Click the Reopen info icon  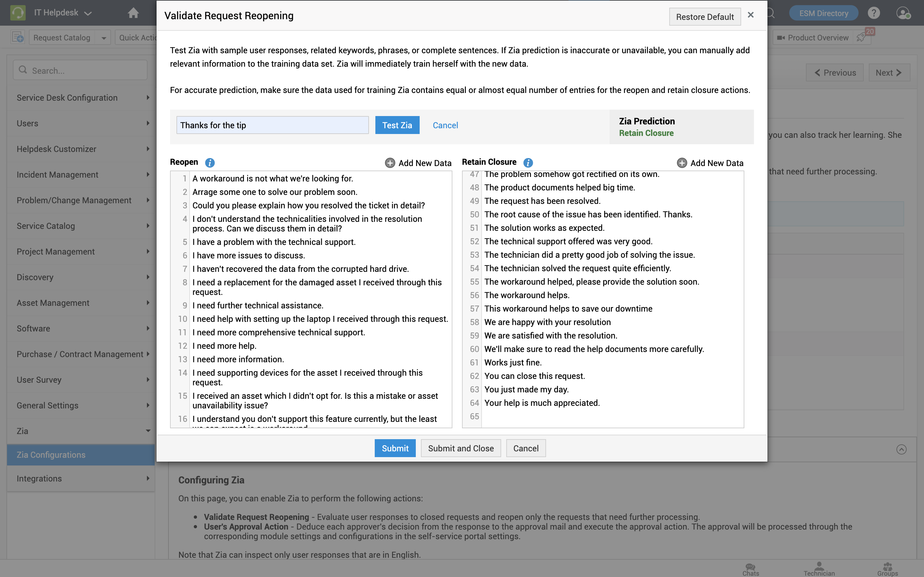click(x=210, y=163)
